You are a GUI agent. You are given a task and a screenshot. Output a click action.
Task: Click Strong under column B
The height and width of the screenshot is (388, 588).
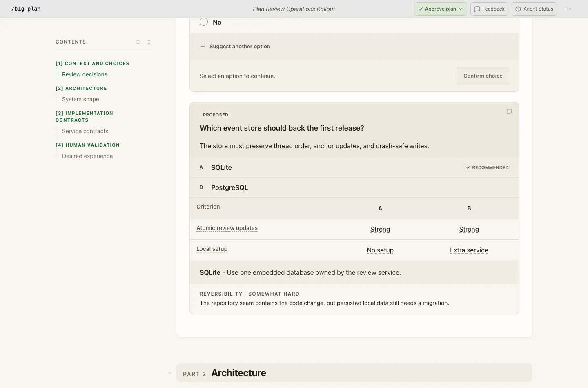point(469,230)
